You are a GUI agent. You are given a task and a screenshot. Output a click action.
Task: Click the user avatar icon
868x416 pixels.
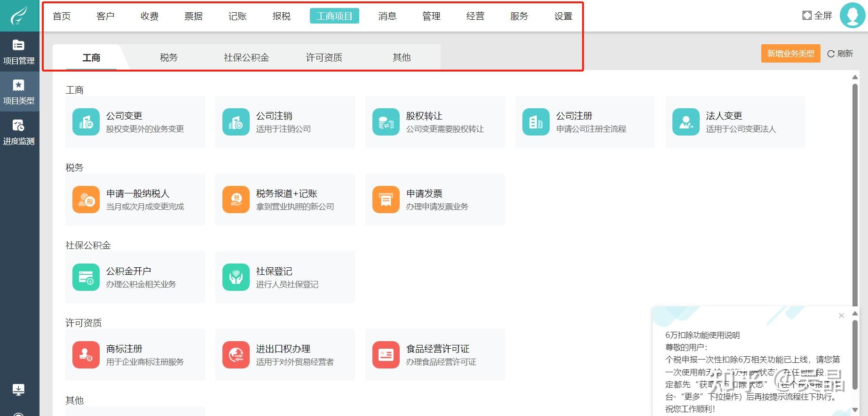coord(852,15)
